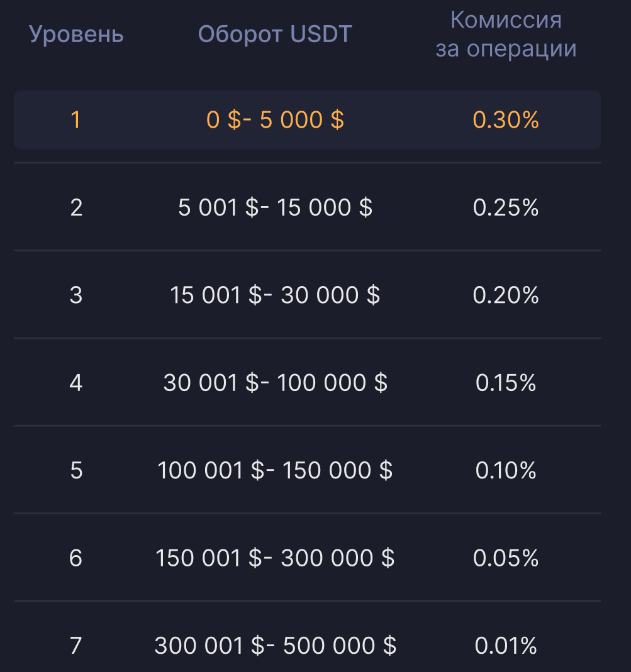Image resolution: width=631 pixels, height=672 pixels.
Task: Click the 0.20% commission value
Action: [x=506, y=295]
